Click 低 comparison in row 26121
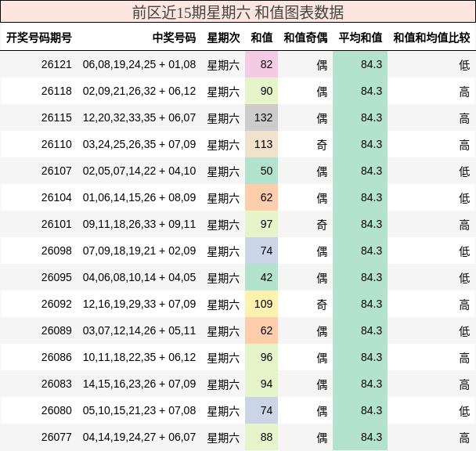This screenshot has width=476, height=451. click(x=464, y=65)
